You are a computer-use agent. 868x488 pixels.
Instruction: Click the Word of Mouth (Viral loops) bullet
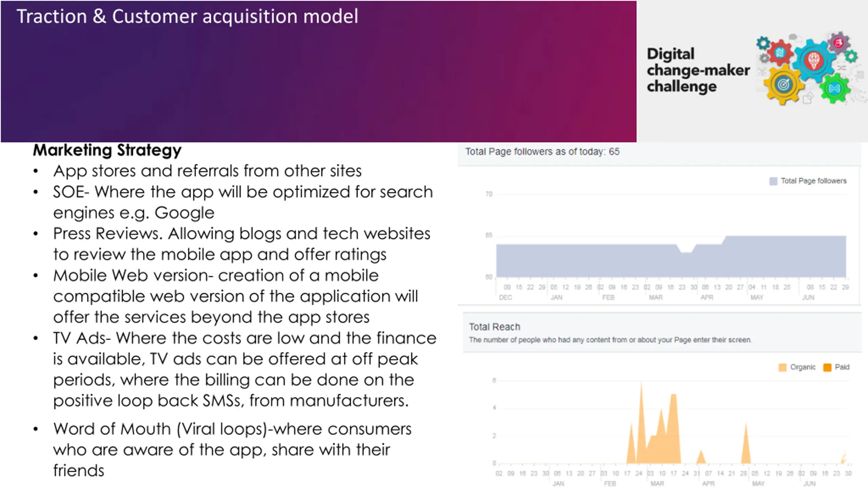(x=232, y=450)
